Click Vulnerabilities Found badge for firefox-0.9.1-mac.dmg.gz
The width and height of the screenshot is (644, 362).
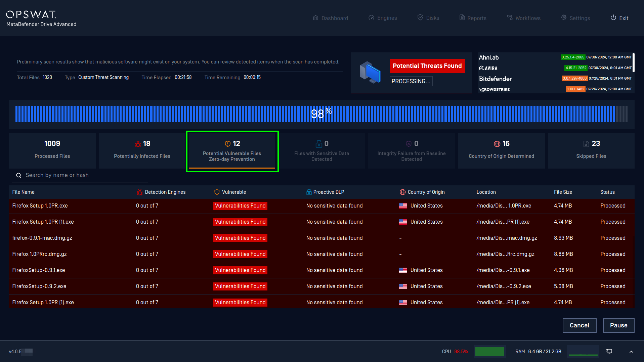240,238
